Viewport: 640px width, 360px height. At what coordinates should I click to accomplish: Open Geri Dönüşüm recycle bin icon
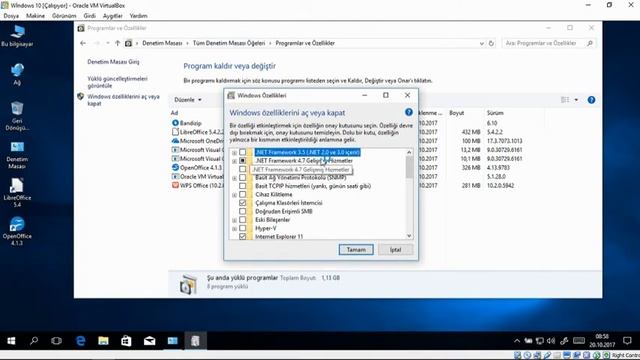(17, 116)
